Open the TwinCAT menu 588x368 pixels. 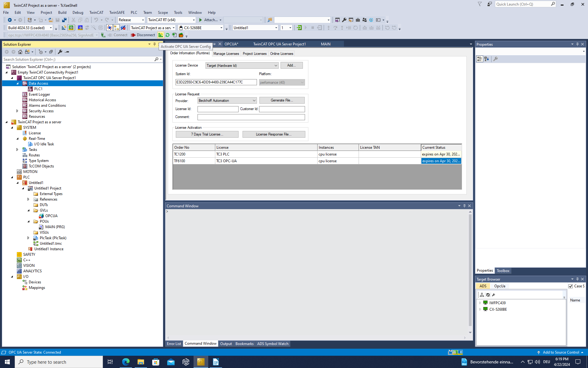point(96,13)
